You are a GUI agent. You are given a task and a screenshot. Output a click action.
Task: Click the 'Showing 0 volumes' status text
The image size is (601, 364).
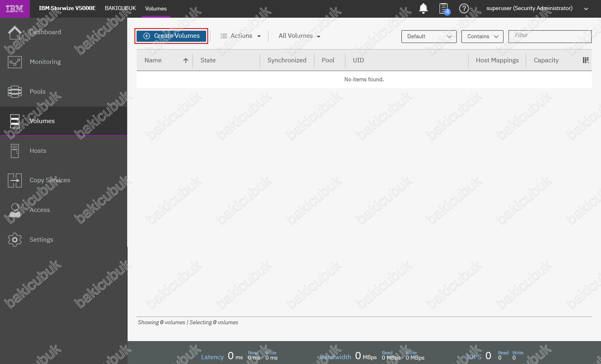point(161,323)
